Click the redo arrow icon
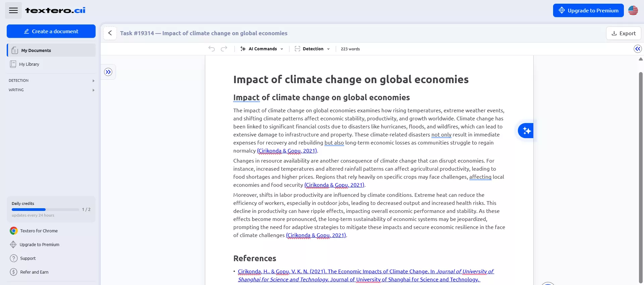This screenshot has width=644, height=285. 224,49
